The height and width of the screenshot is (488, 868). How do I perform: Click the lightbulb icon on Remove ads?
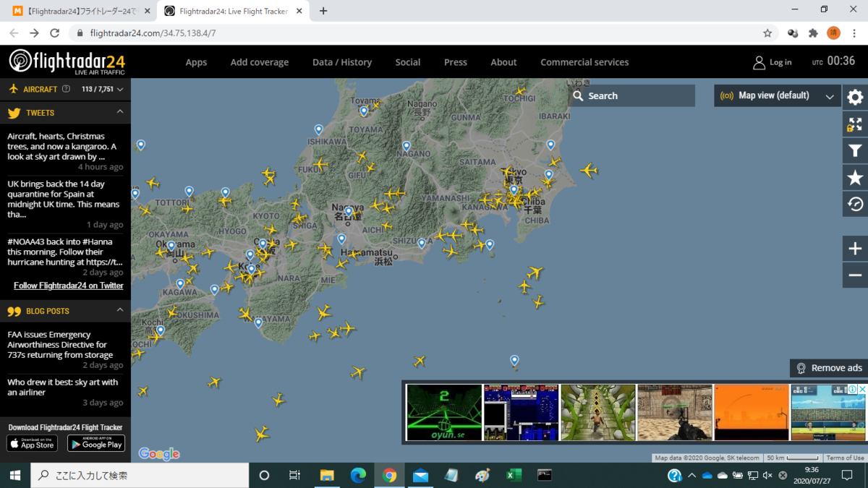click(801, 368)
